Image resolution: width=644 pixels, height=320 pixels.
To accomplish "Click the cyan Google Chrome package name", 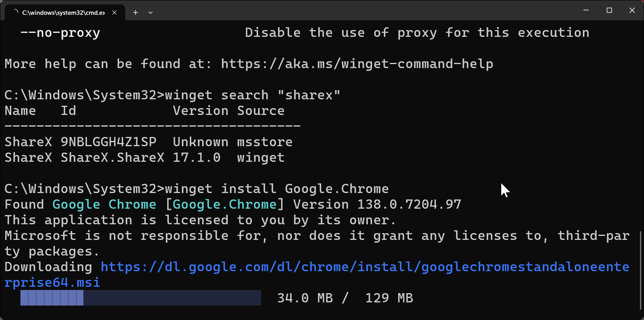I will (x=104, y=205).
